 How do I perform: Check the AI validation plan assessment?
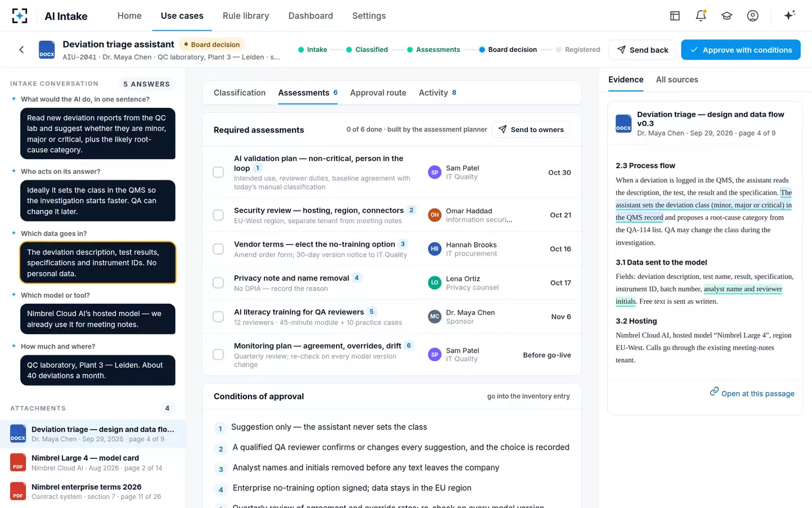click(x=218, y=172)
